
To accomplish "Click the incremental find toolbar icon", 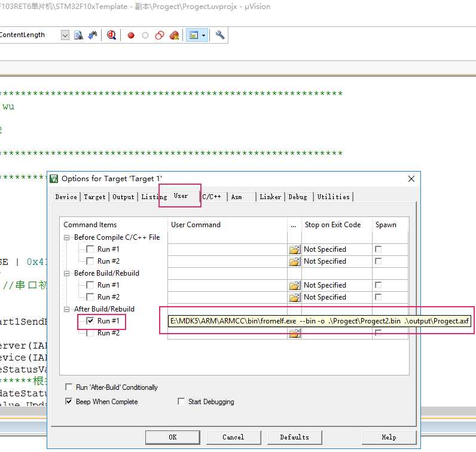I will pyautogui.click(x=93, y=35).
